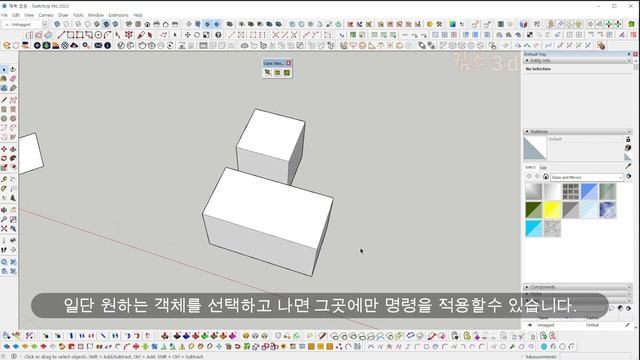Image resolution: width=640 pixels, height=360 pixels.
Task: Select the blue water-textured material swatch
Action: pos(608,210)
